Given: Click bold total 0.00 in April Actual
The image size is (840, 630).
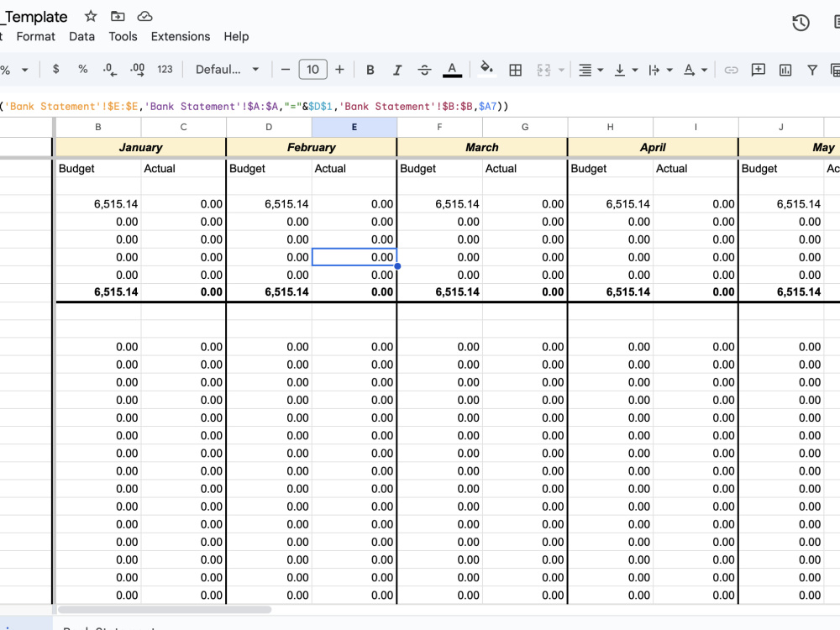Looking at the screenshot, I should coord(723,292).
